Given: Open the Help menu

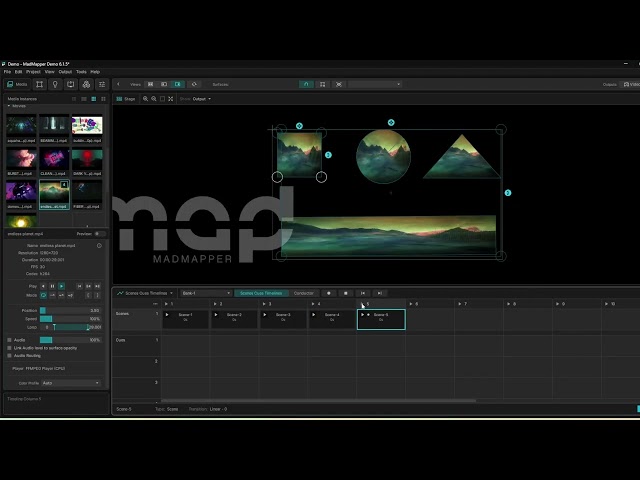Looking at the screenshot, I should (x=95, y=72).
